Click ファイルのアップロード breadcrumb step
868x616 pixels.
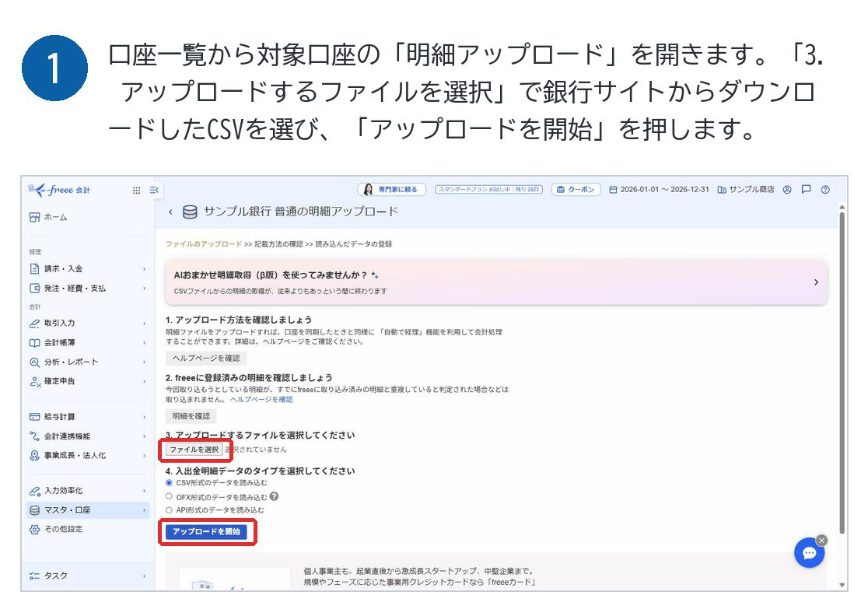click(203, 244)
